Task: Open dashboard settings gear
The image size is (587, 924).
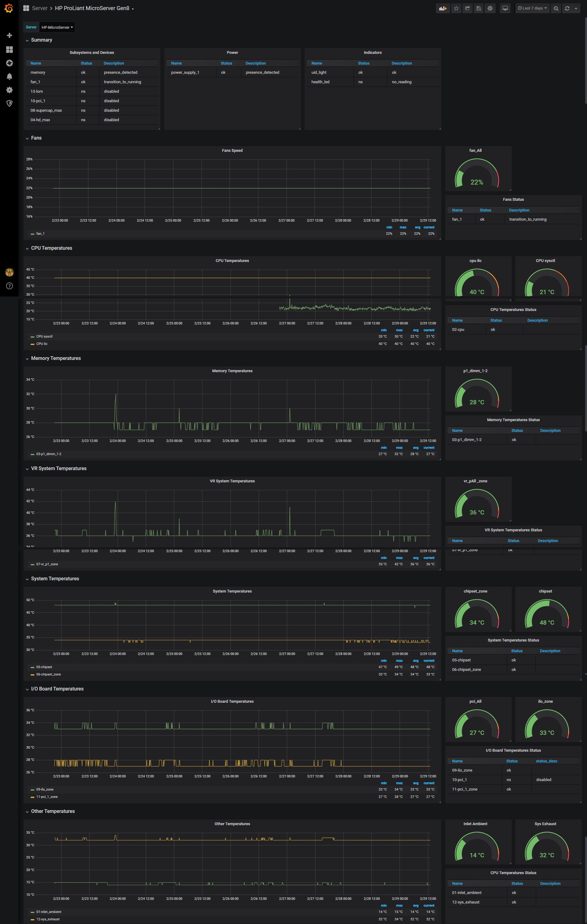Action: click(490, 9)
